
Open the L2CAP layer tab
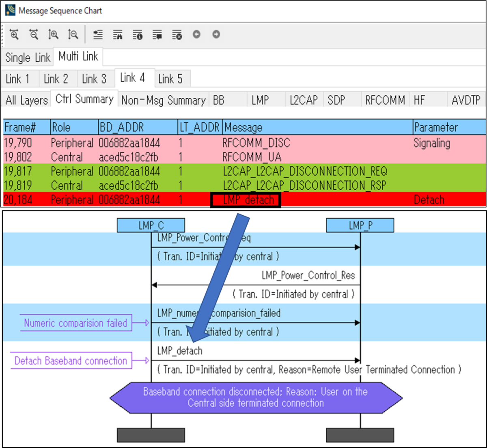click(x=304, y=100)
